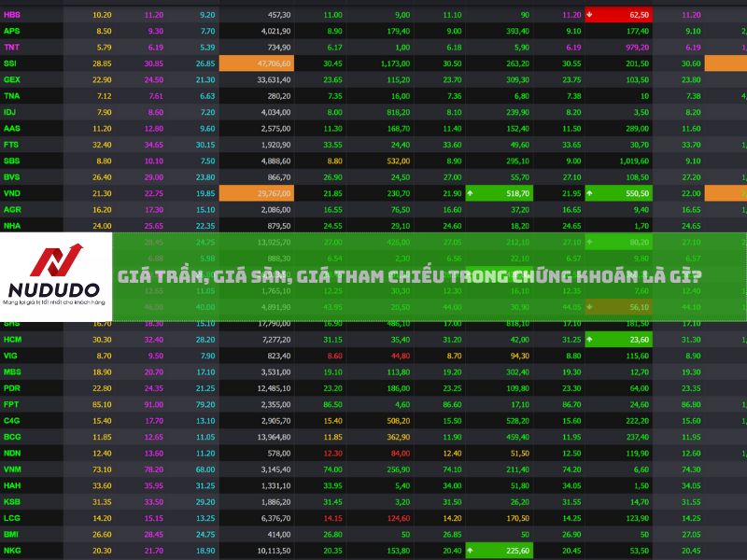Open the SBS ticker
The width and height of the screenshot is (747, 560).
click(12, 161)
